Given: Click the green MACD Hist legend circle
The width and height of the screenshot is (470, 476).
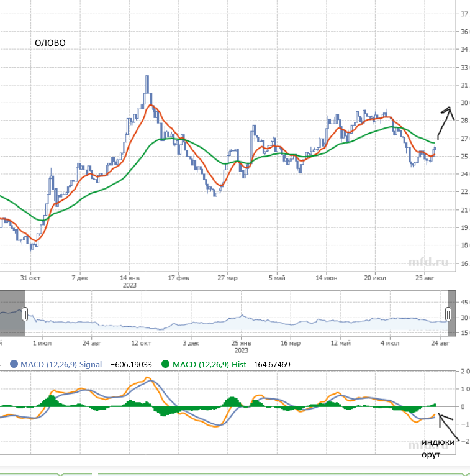Looking at the screenshot, I should point(165,365).
